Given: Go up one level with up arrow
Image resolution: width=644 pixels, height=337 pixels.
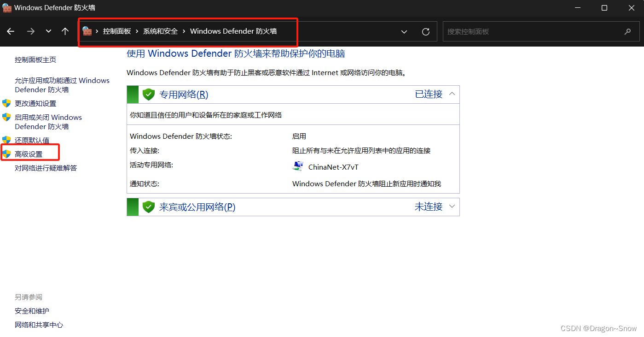Looking at the screenshot, I should [x=65, y=31].
